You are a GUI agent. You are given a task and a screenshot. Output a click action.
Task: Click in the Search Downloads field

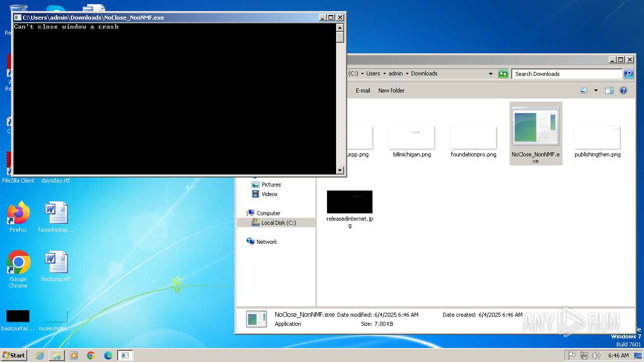(x=568, y=74)
